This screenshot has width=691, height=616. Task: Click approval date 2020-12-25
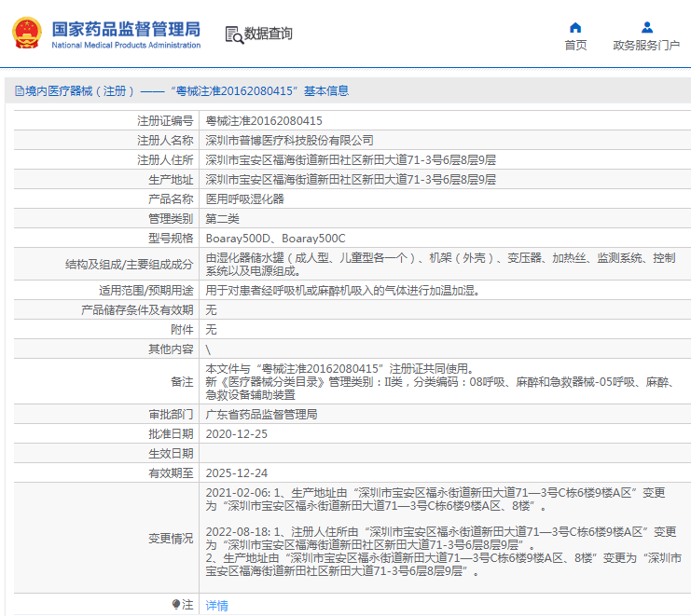tap(237, 434)
